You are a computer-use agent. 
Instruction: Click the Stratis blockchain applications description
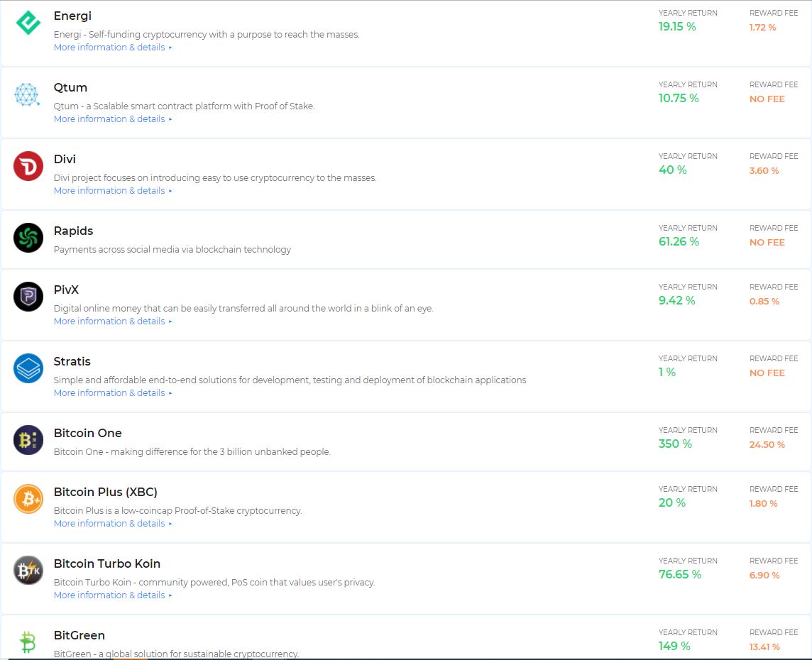click(290, 380)
